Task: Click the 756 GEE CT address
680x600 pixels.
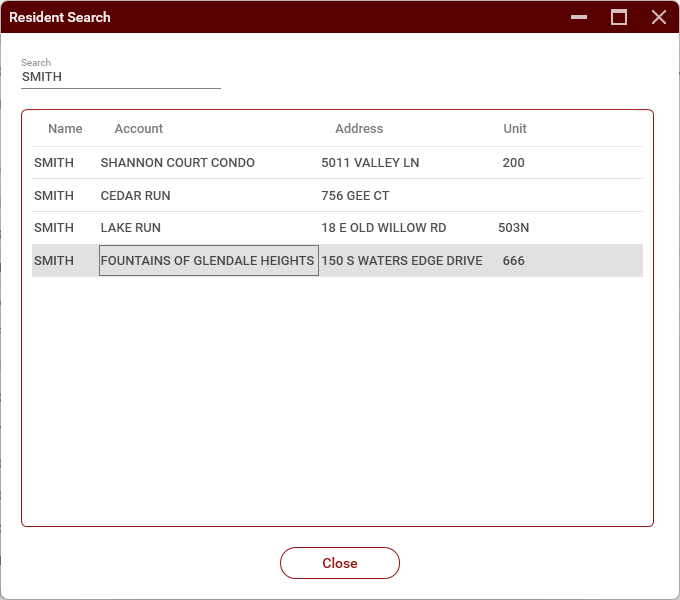Action: click(x=355, y=196)
